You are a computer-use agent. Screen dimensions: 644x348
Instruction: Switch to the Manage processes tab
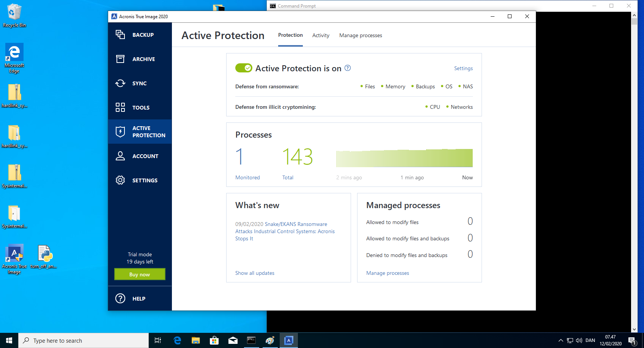tap(361, 35)
